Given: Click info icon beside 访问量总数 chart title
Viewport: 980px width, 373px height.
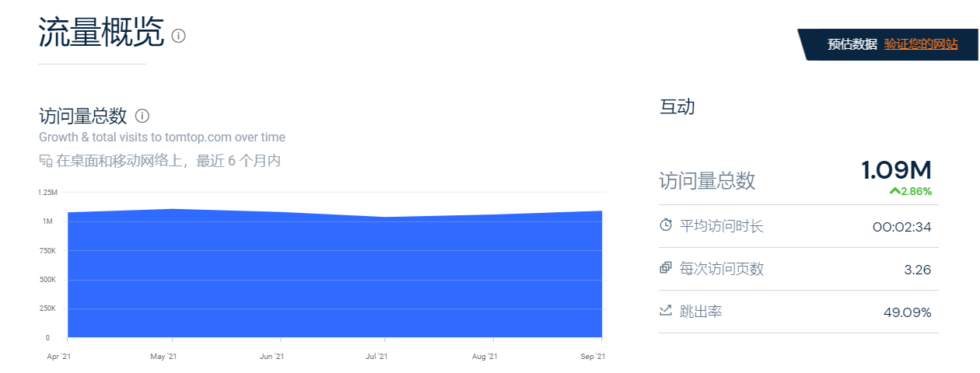Looking at the screenshot, I should point(142,116).
